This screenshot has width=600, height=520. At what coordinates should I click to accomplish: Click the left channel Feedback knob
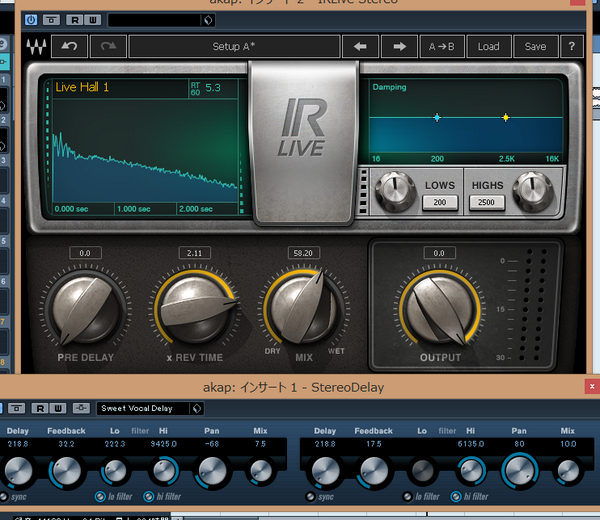(x=67, y=471)
